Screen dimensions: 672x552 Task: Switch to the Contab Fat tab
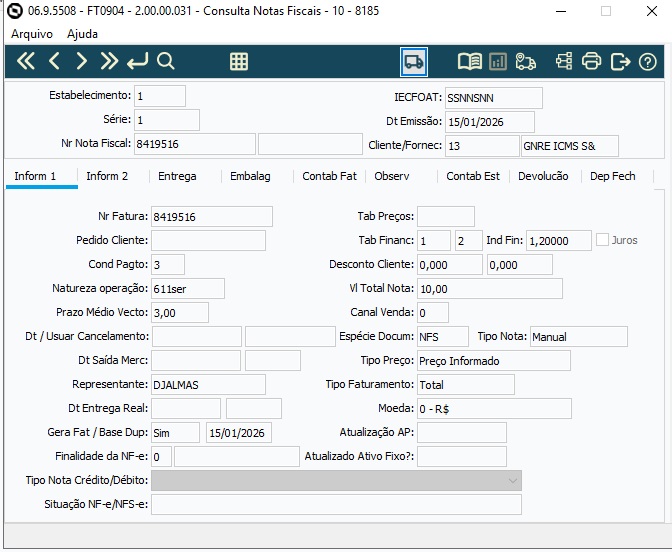coord(329,176)
